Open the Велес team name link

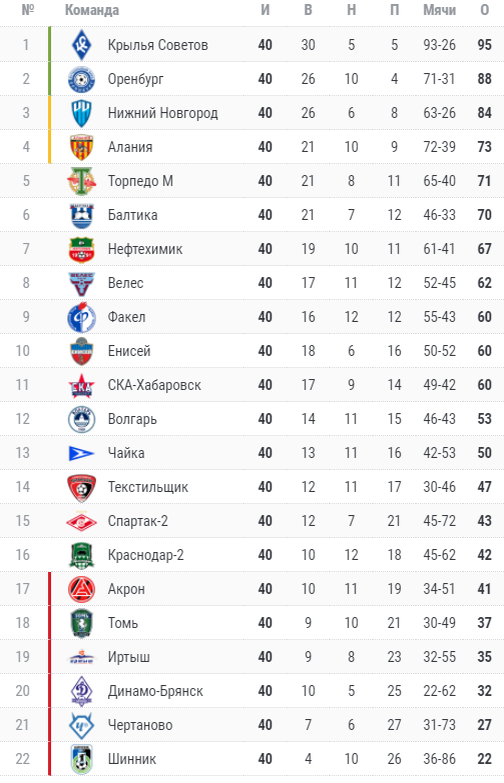(126, 283)
